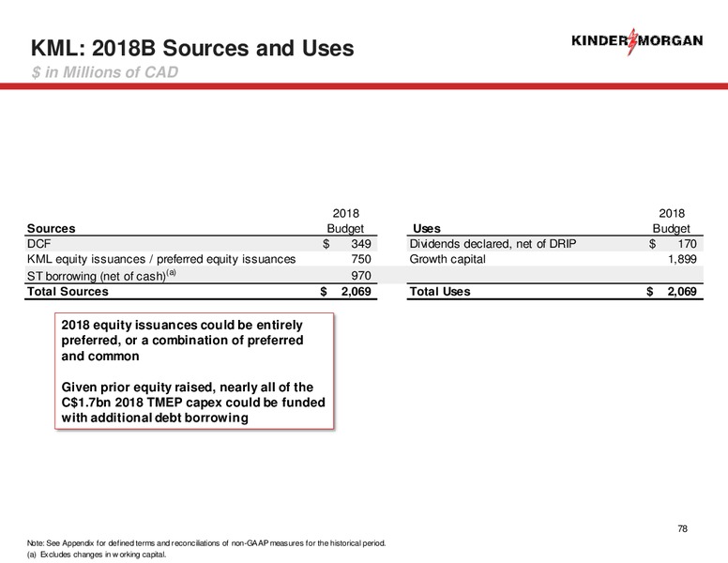Click the page number 78
This screenshot has height=563, width=728.
(x=683, y=528)
